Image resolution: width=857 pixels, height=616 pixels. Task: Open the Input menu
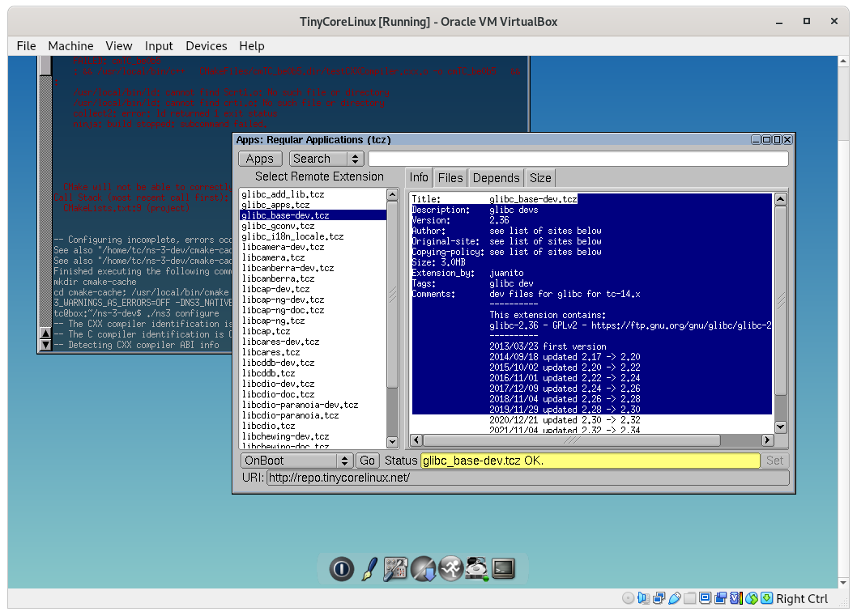coord(159,46)
